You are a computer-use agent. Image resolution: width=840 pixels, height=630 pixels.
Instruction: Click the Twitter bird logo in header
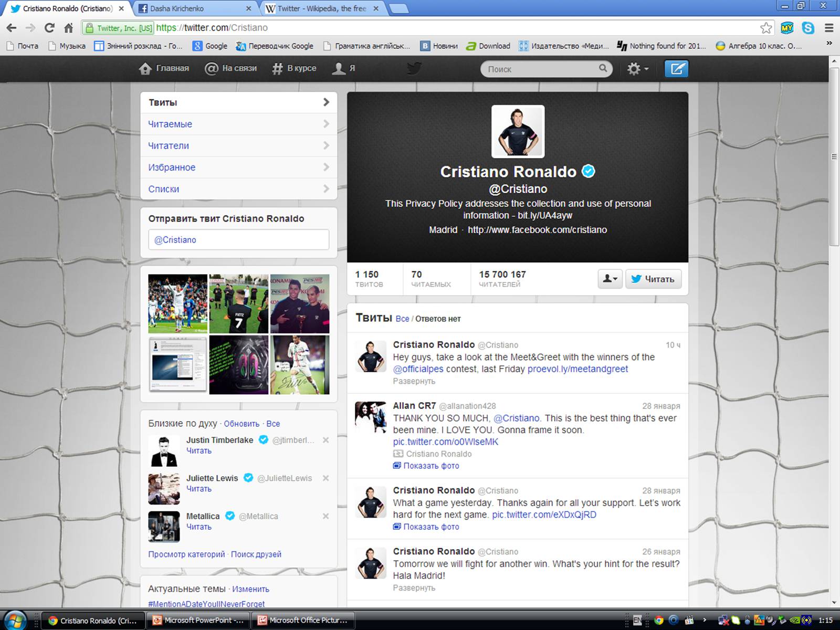414,68
